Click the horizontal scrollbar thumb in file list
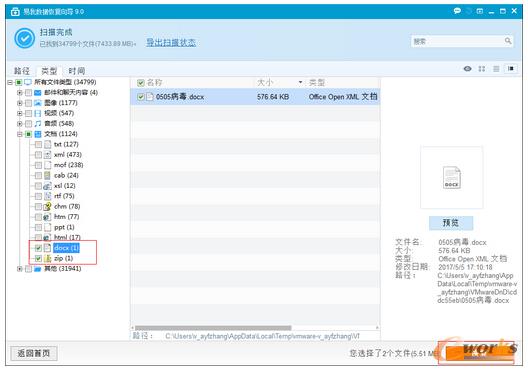528x371 pixels. [x=213, y=328]
